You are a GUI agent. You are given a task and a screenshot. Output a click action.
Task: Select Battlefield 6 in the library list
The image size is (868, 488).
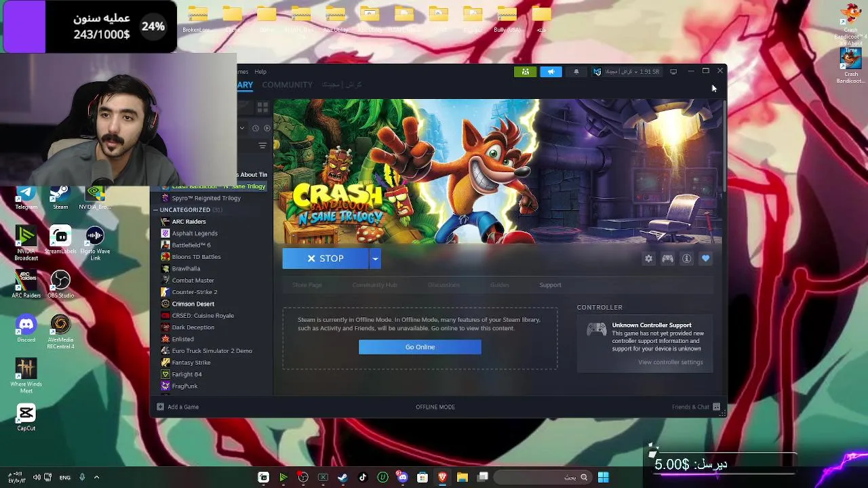pyautogui.click(x=191, y=245)
